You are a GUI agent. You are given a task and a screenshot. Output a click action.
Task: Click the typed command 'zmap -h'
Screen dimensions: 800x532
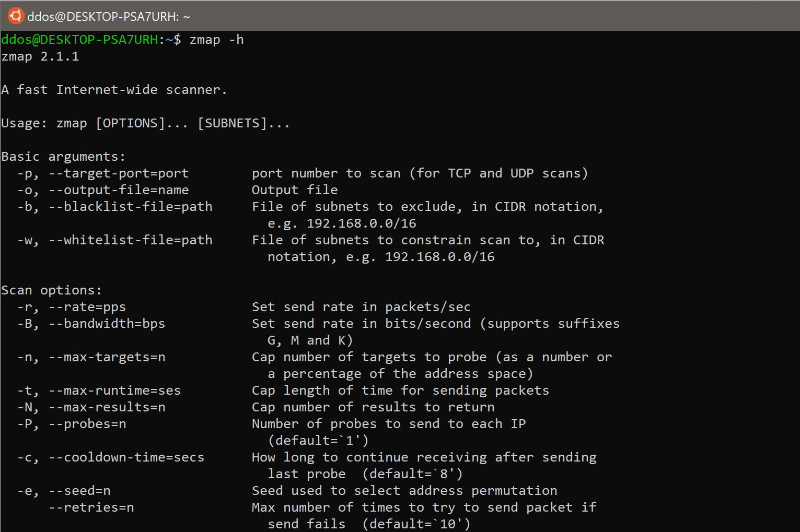point(216,40)
